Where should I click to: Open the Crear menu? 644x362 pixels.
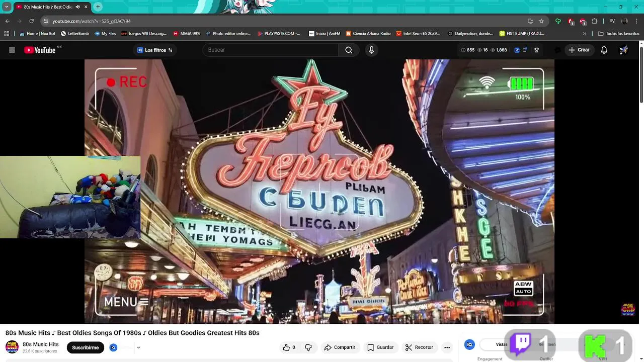579,50
